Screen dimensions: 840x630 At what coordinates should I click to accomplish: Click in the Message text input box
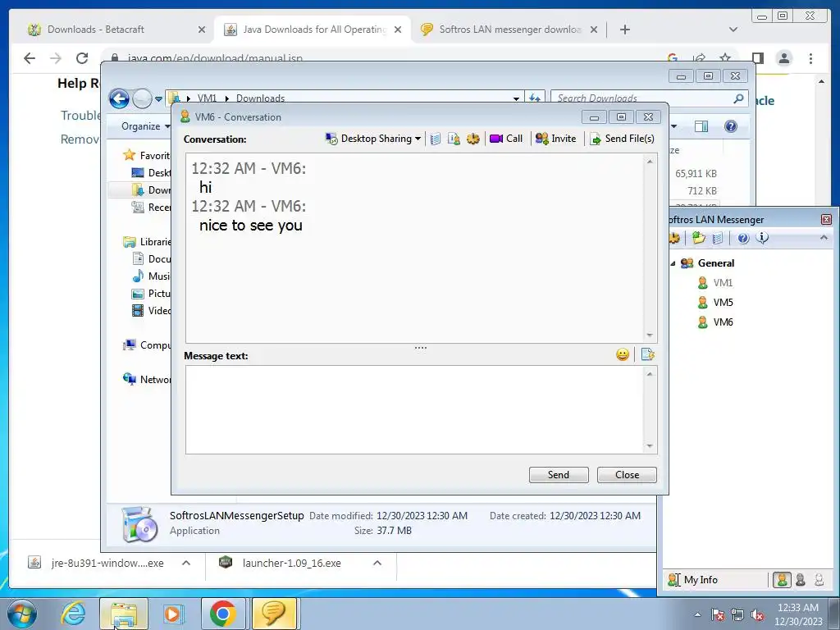pyautogui.click(x=416, y=410)
